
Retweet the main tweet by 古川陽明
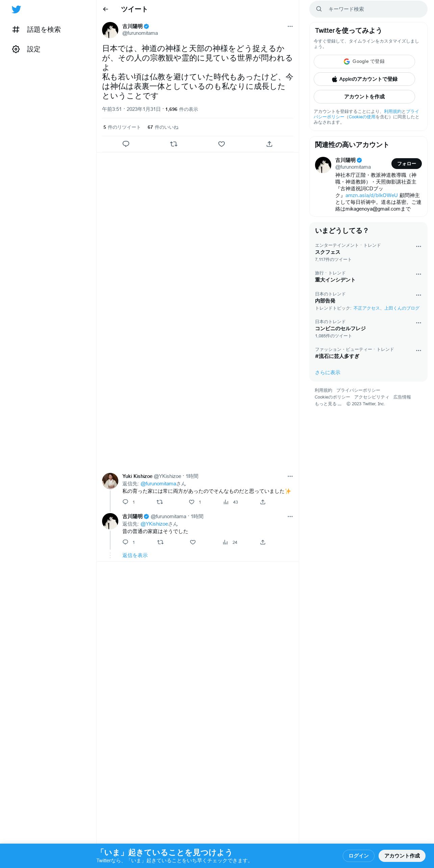pos(174,144)
